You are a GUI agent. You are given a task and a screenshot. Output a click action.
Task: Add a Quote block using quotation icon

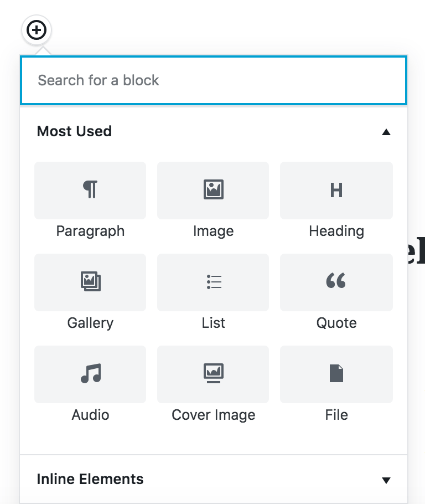click(x=336, y=282)
